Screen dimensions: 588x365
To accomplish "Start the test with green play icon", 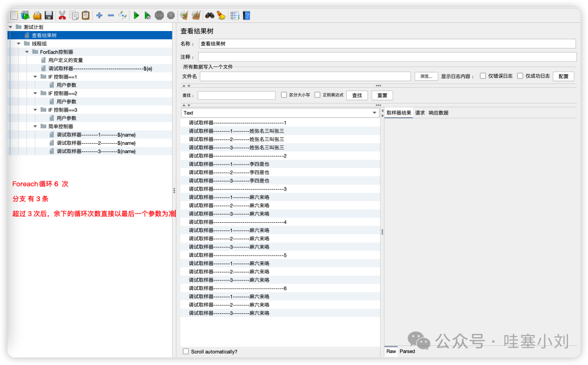I will click(136, 15).
